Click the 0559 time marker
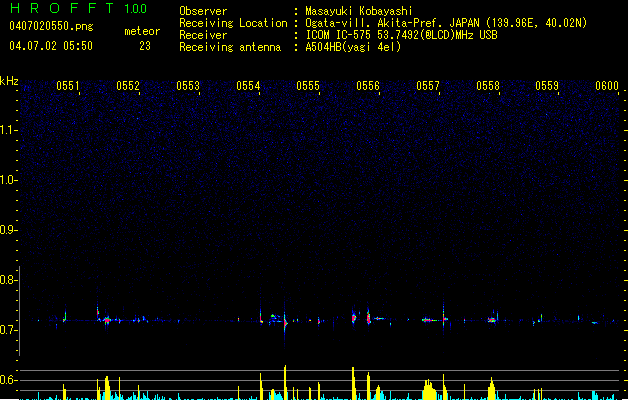 coord(547,86)
